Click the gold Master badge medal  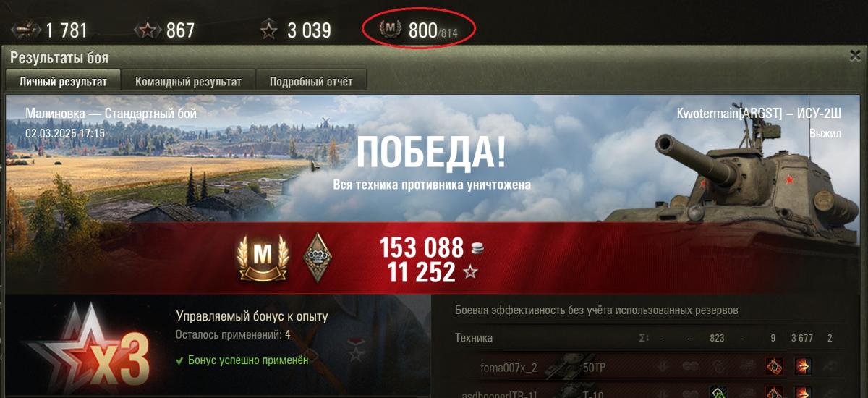coord(262,258)
